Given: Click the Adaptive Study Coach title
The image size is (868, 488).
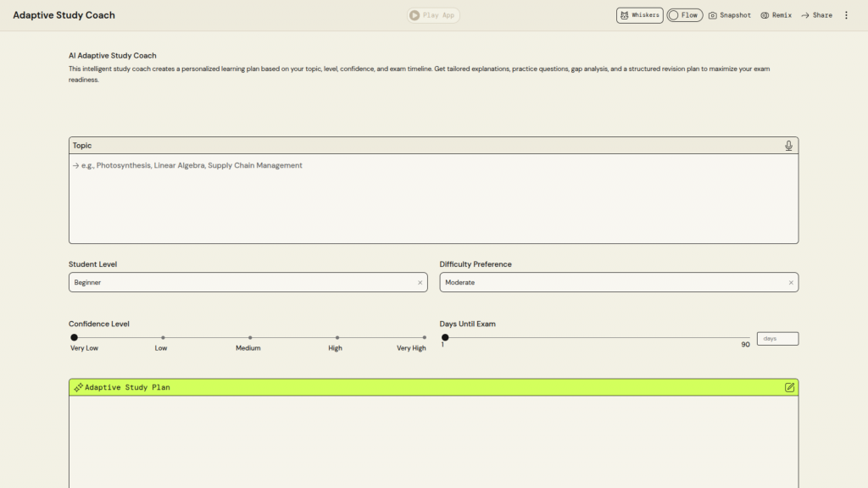Looking at the screenshot, I should point(64,15).
